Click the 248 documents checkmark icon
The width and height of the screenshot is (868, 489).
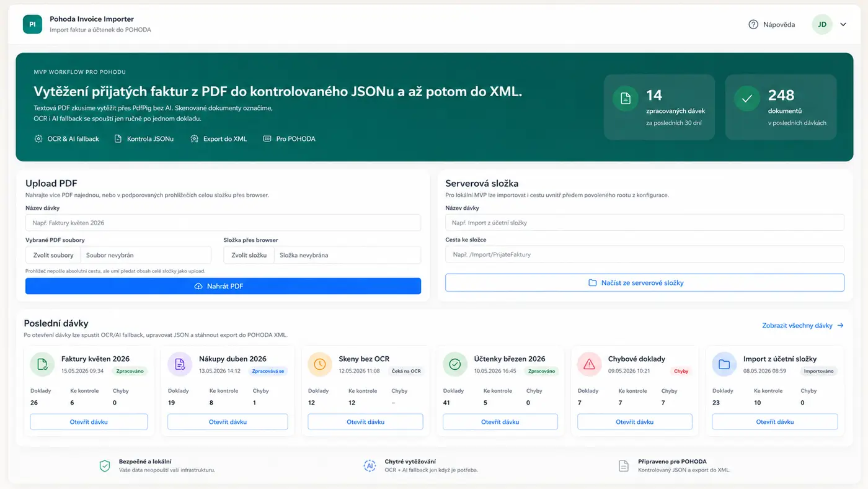[x=747, y=99]
